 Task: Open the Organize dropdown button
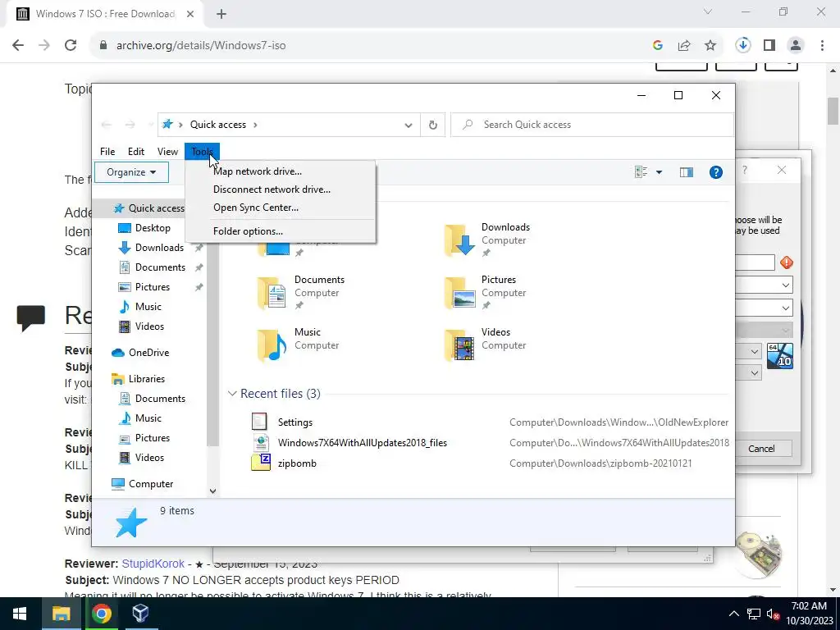131,172
